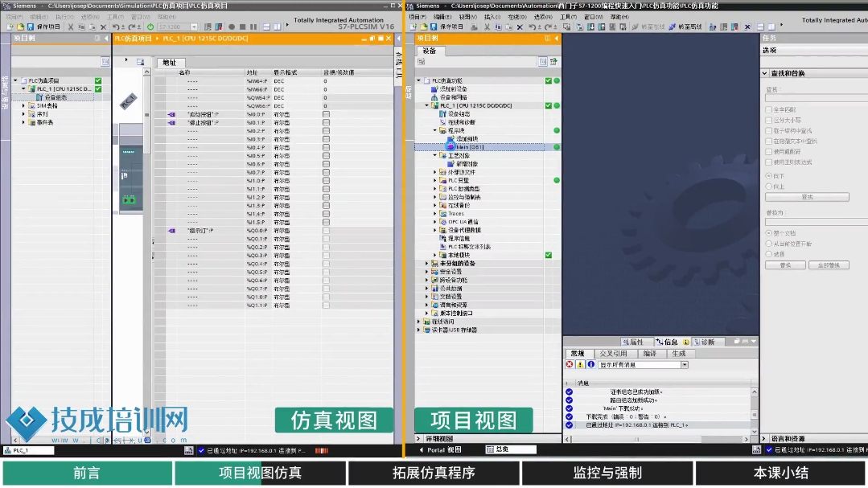Click into the 查找 search text field
Image resolution: width=868 pixels, height=488 pixels.
817,98
